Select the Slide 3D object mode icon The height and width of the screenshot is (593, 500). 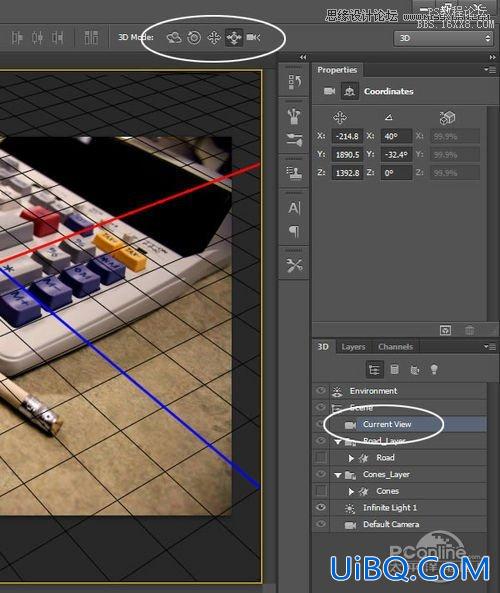(x=234, y=37)
